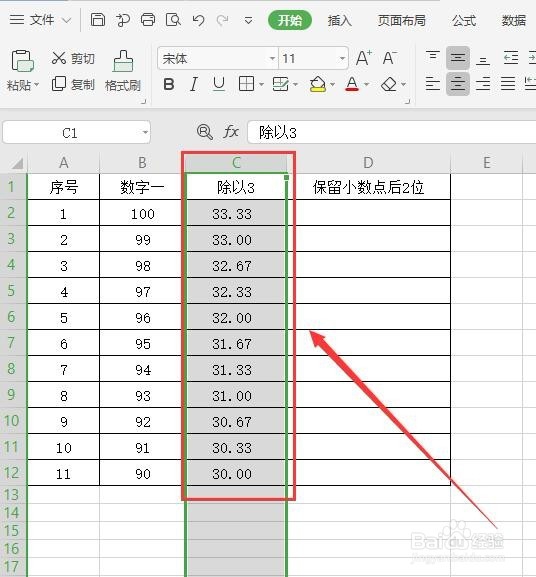Toggle Bold formatting
This screenshot has width=536, height=577.
tap(169, 84)
